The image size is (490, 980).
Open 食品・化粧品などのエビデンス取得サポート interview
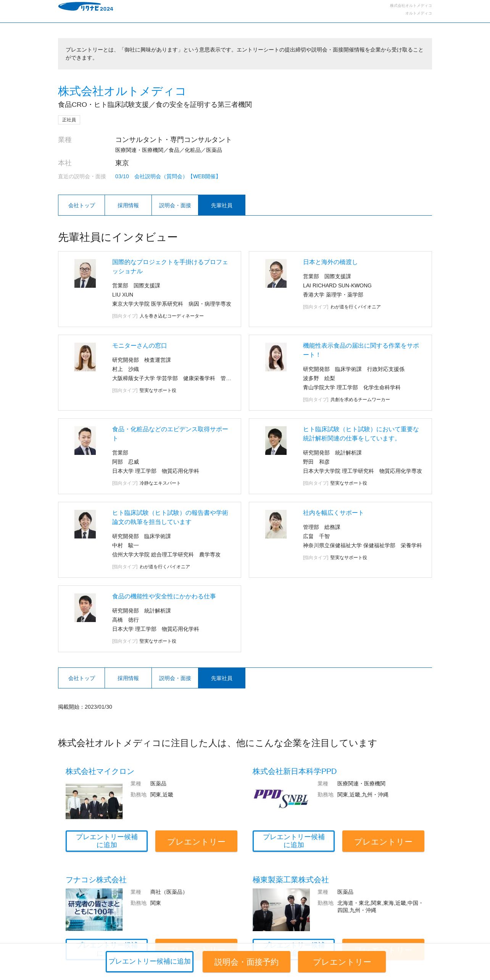point(170,434)
